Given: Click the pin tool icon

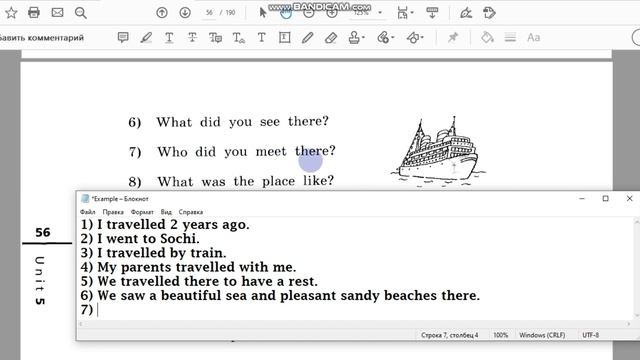Looking at the screenshot, I should point(453,38).
